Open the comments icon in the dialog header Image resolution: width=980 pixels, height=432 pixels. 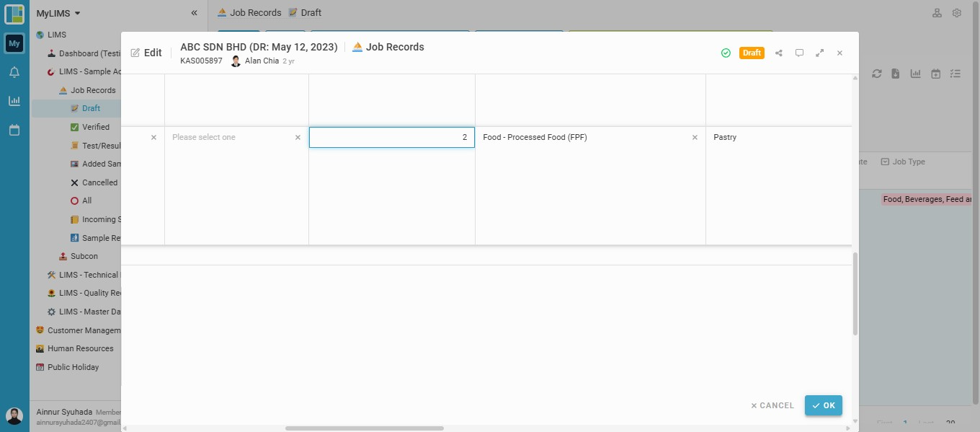pyautogui.click(x=799, y=53)
